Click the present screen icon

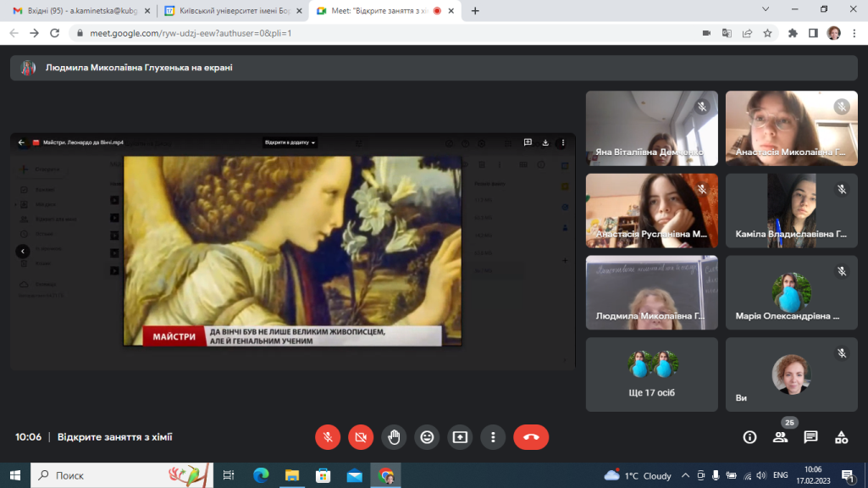pyautogui.click(x=460, y=437)
